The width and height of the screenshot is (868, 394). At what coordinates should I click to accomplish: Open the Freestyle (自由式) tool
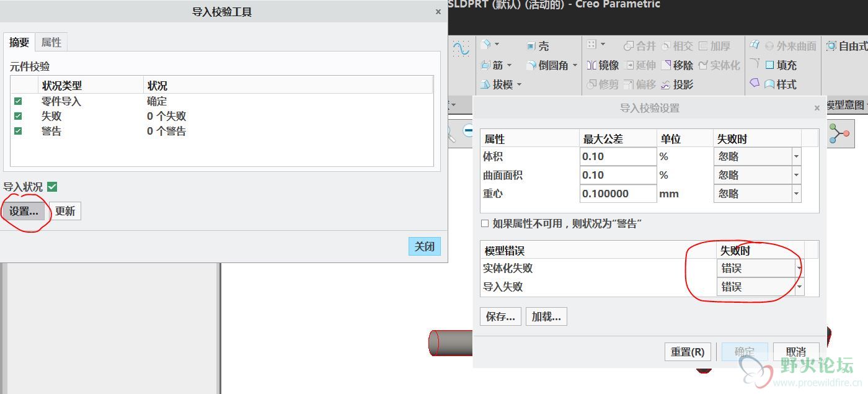(847, 46)
